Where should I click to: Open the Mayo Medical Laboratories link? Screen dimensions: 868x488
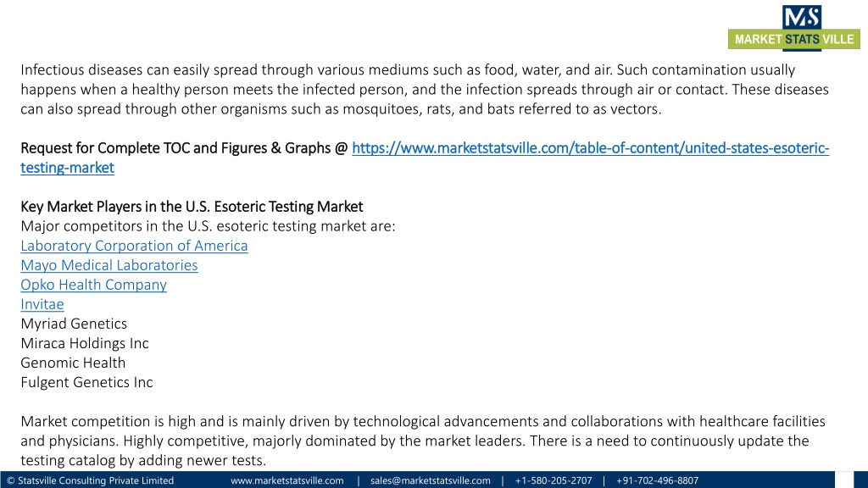coord(109,265)
